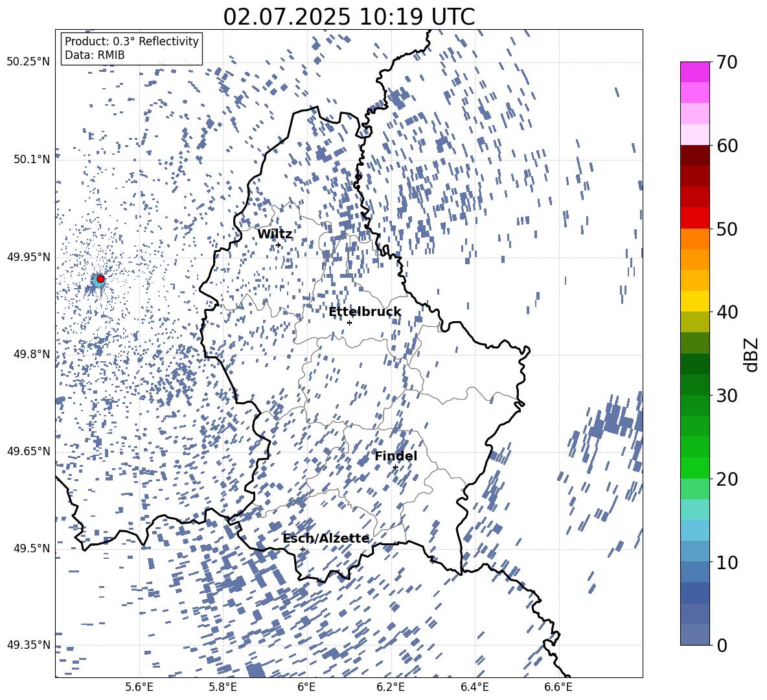The height and width of the screenshot is (700, 767).
Task: Click the yellow colorbar segment near 40
Action: (x=694, y=301)
